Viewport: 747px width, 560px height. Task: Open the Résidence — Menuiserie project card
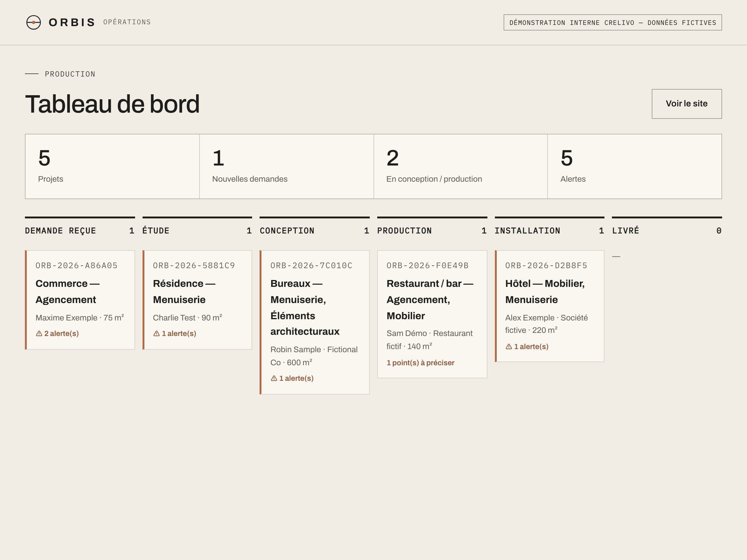click(x=197, y=300)
